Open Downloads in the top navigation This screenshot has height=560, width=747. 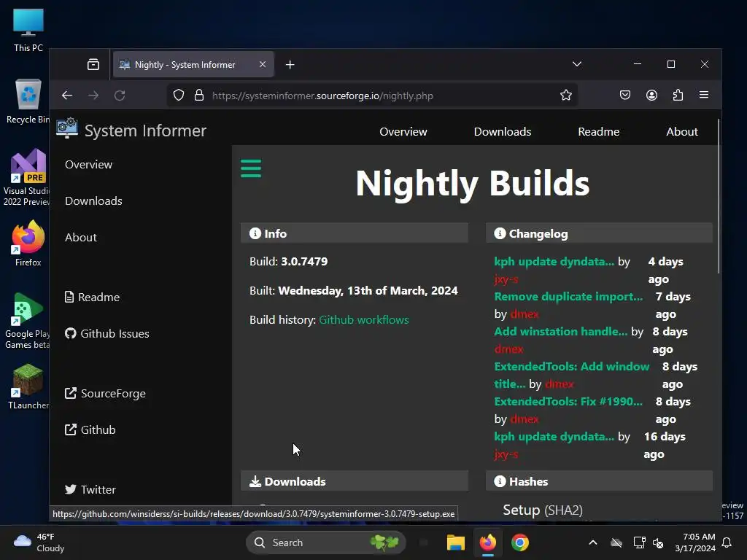tap(503, 132)
